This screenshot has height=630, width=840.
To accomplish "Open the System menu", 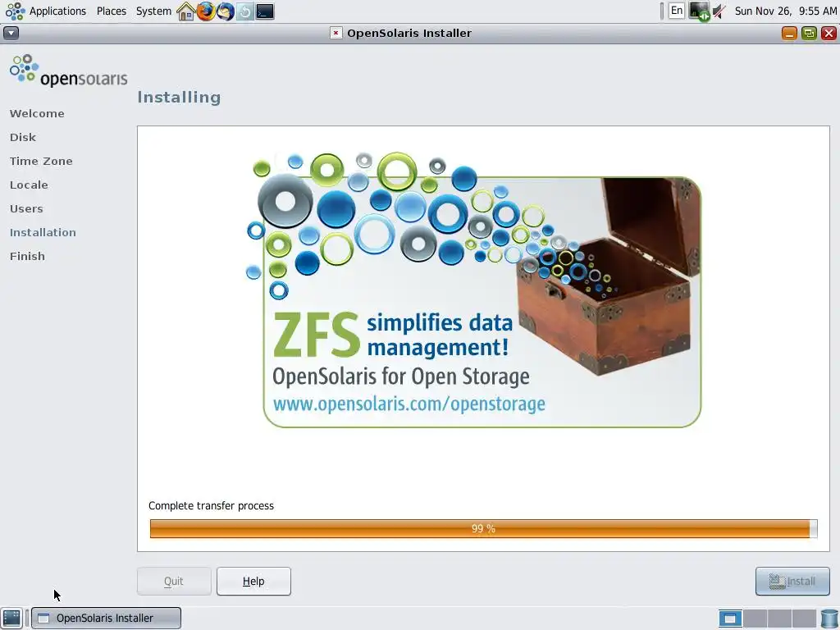I will pos(153,11).
